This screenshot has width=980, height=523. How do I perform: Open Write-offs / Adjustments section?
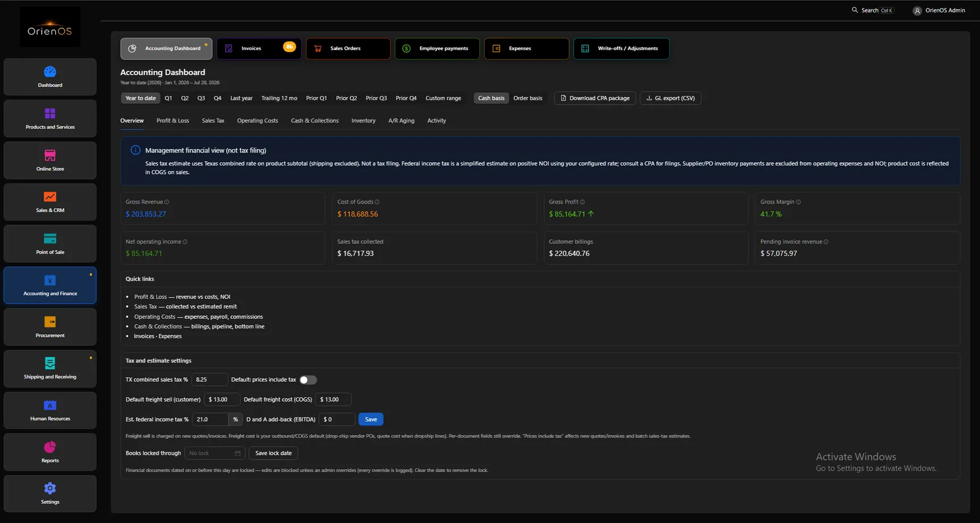[x=622, y=49]
